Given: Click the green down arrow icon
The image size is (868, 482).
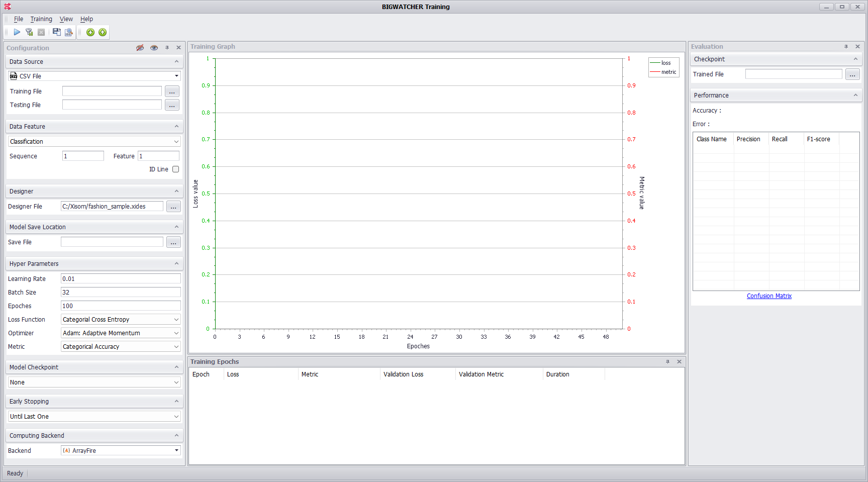Looking at the screenshot, I should coord(90,32).
